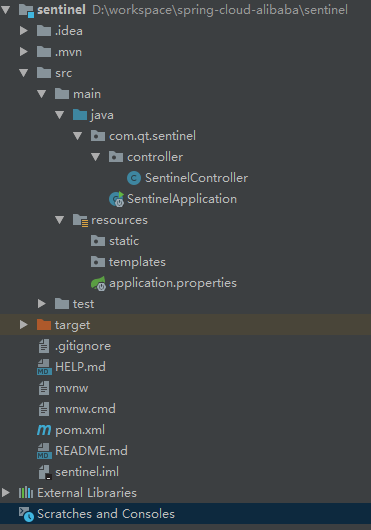
Task: Click the External Libraries bars icon
Action: tap(26, 493)
